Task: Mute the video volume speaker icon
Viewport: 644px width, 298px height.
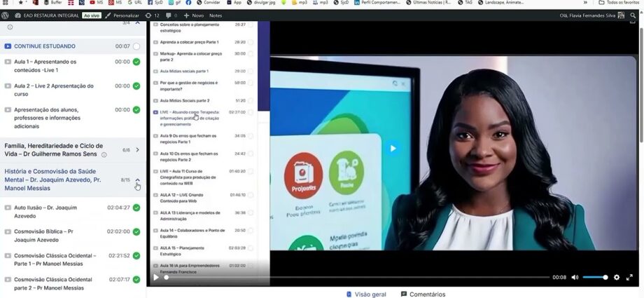Action: click(575, 277)
